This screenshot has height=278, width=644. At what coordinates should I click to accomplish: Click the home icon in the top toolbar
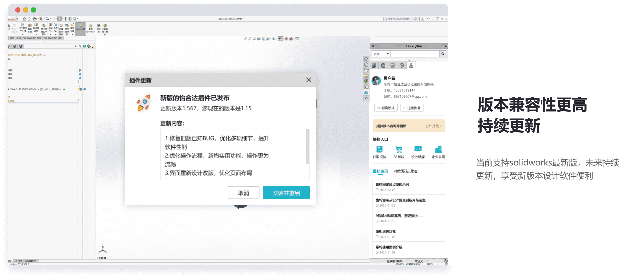pyautogui.click(x=25, y=19)
